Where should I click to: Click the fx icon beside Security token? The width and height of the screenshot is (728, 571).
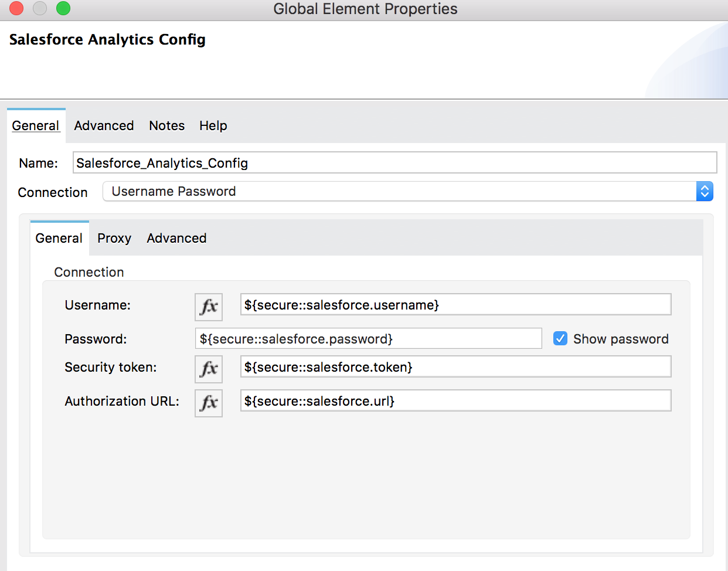pos(208,369)
